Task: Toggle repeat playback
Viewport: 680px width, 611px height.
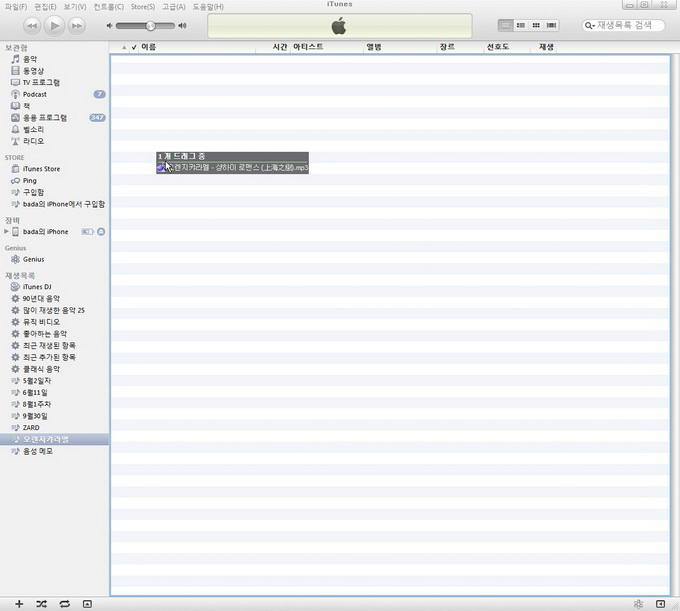Action: coord(65,604)
